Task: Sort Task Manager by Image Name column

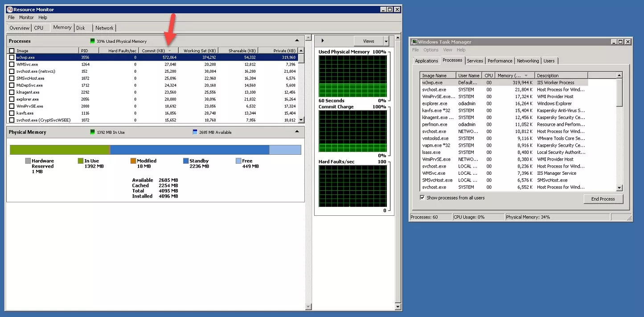Action: [438, 75]
